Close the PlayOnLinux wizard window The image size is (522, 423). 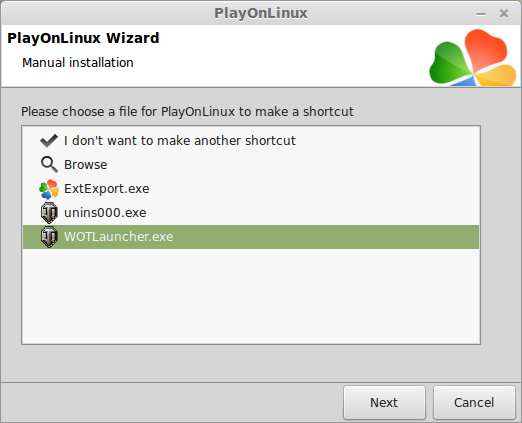tap(504, 14)
